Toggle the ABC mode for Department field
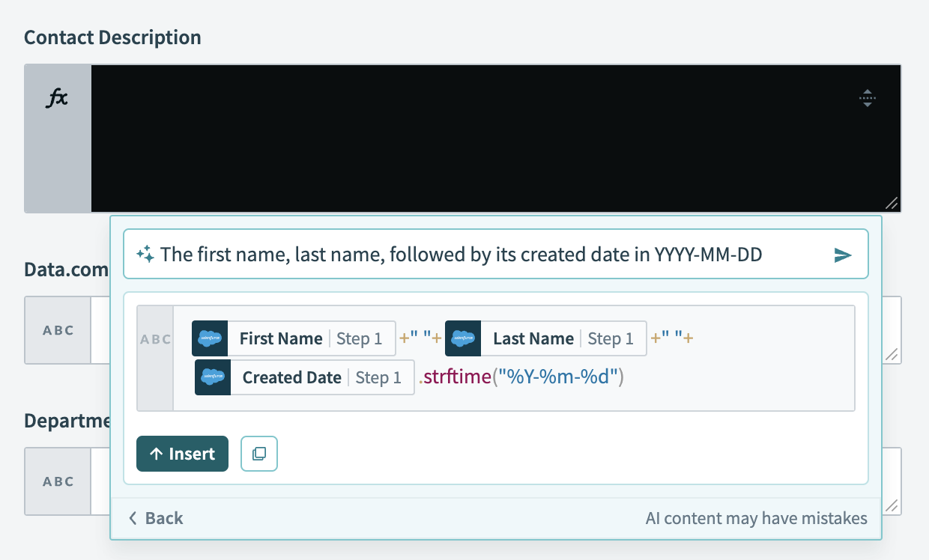Screen dimensions: 929x560 (x=58, y=481)
